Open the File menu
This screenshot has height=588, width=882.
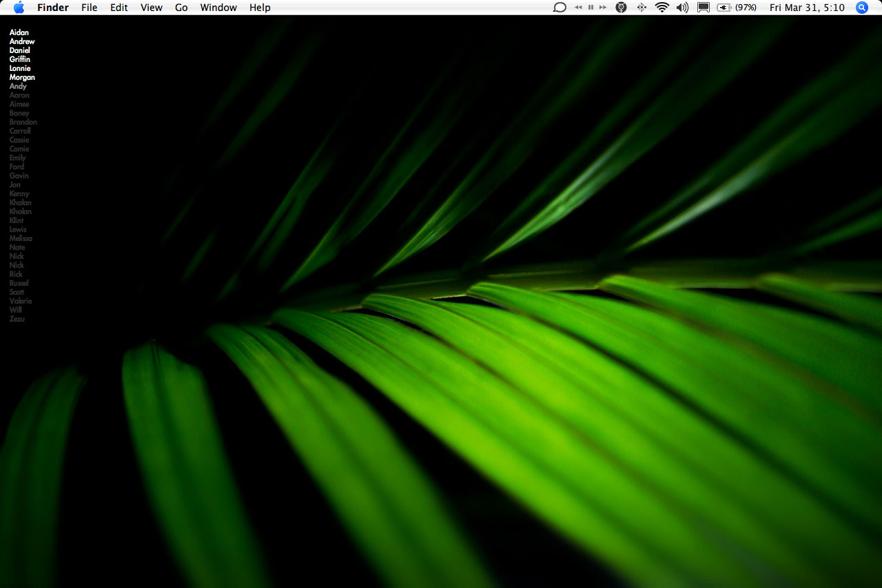[x=89, y=8]
